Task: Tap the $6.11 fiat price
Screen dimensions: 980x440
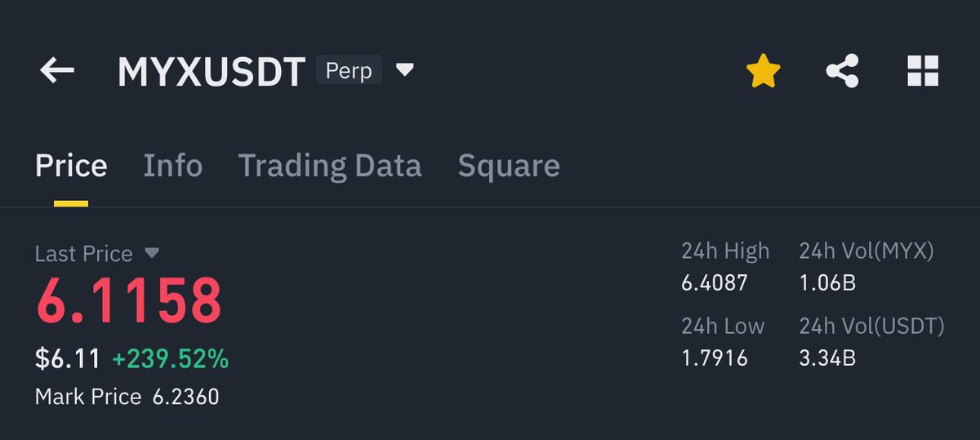Action: (x=68, y=358)
